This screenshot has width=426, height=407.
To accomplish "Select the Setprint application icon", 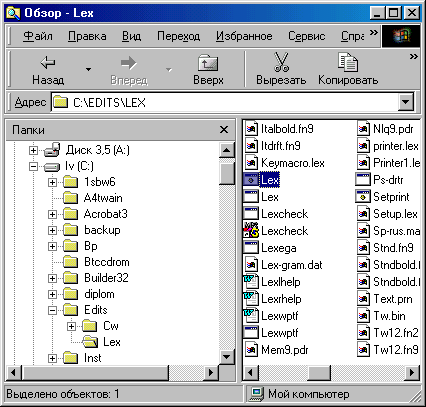I will tap(363, 197).
